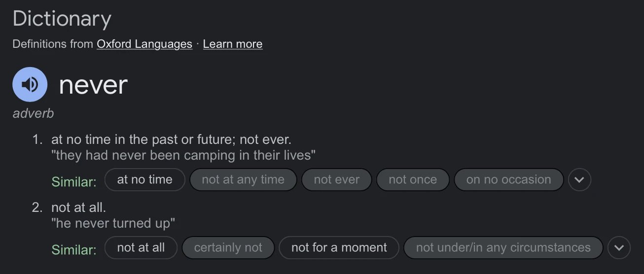This screenshot has width=644, height=274.
Task: Choose the "not for a moment" chip
Action: click(339, 248)
